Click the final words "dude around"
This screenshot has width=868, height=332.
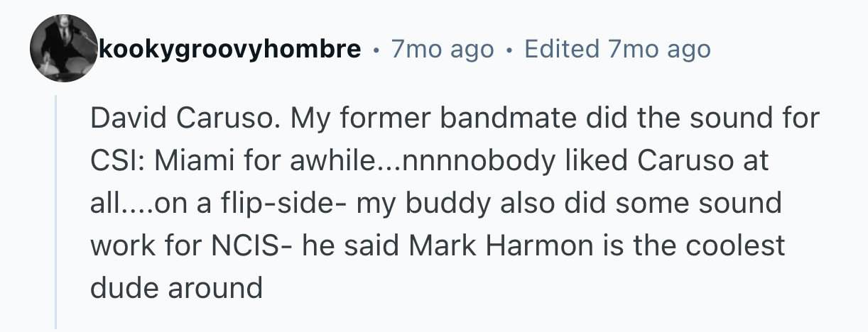176,287
